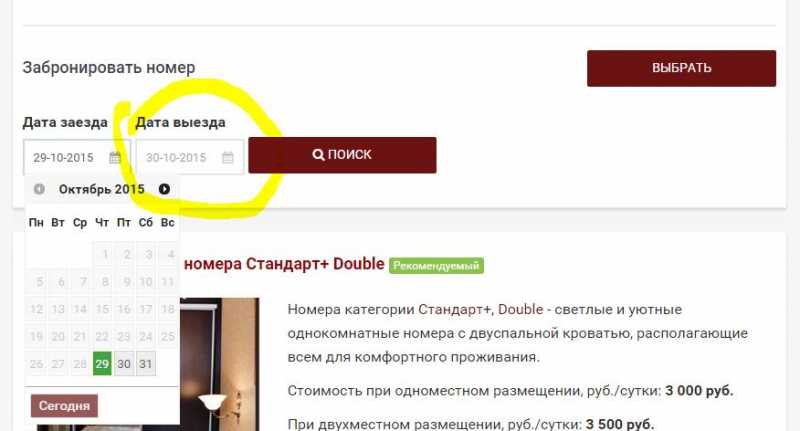
Task: Go to next month in datepicker
Action: [164, 189]
